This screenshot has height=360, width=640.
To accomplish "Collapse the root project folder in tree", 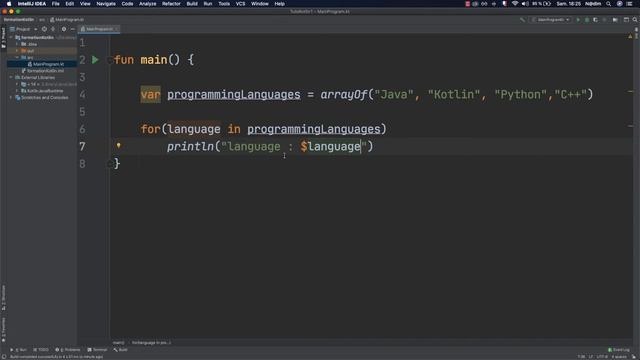I will [11, 38].
